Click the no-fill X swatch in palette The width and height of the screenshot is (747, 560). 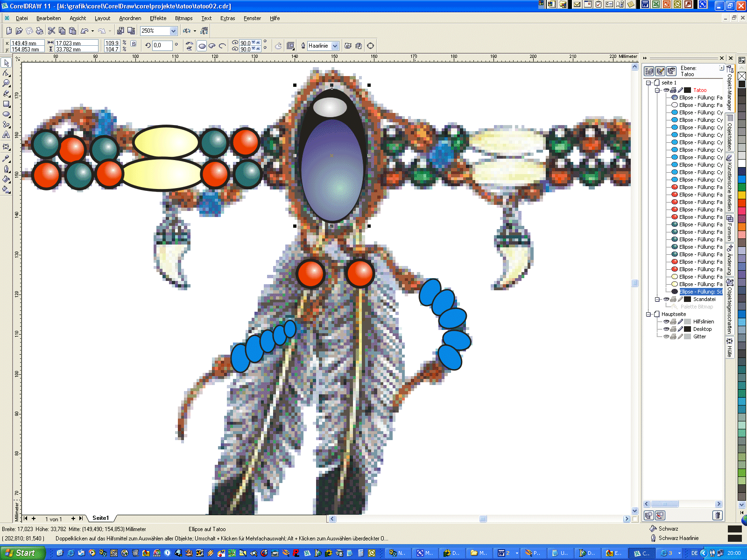coord(742,76)
